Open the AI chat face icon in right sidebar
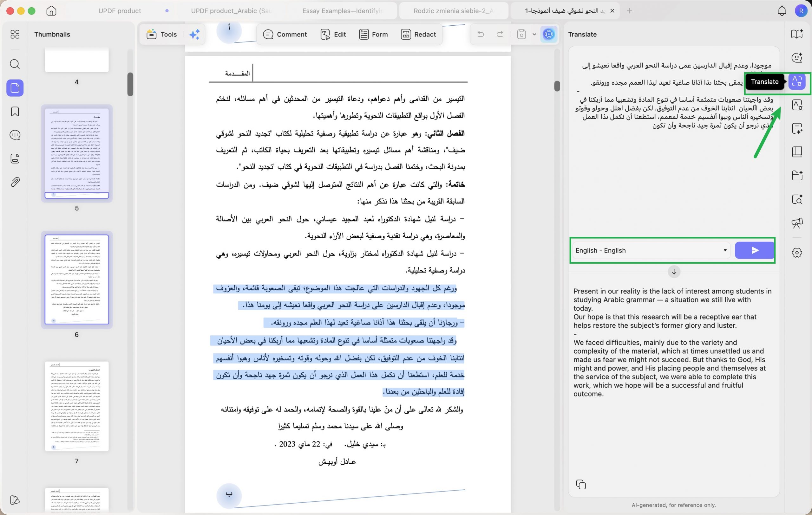 [x=797, y=58]
